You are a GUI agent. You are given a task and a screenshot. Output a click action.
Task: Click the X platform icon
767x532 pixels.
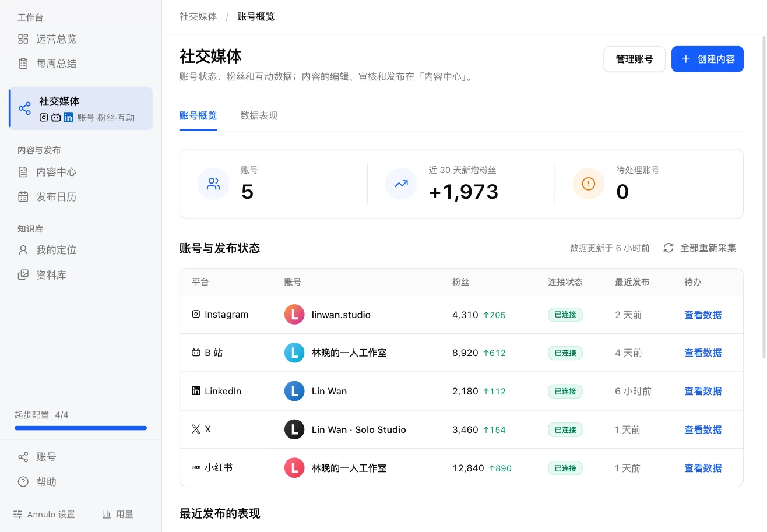pyautogui.click(x=196, y=429)
